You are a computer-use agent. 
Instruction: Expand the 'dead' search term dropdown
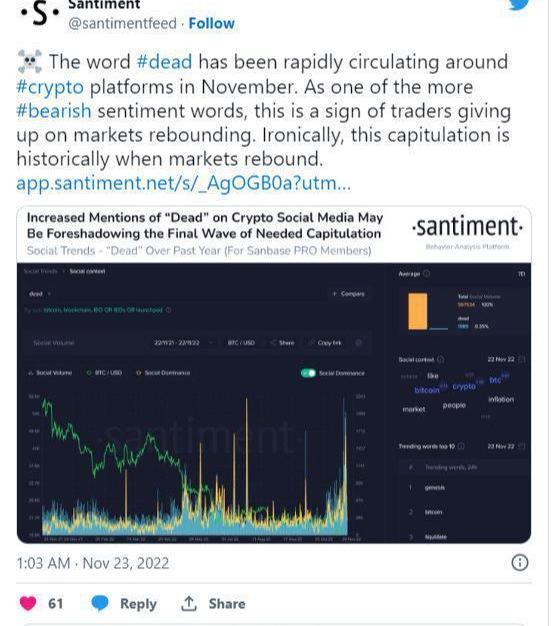(40, 294)
